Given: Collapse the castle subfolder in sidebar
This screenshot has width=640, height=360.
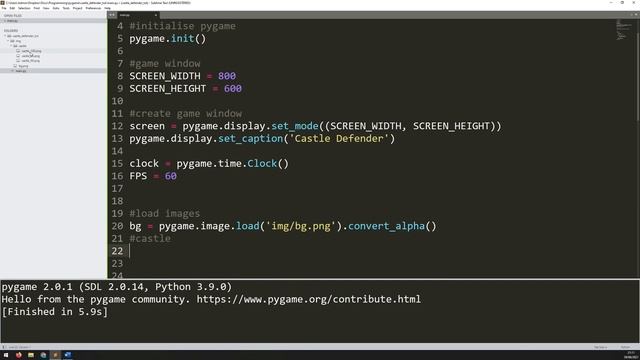Looking at the screenshot, I should click(x=11, y=46).
